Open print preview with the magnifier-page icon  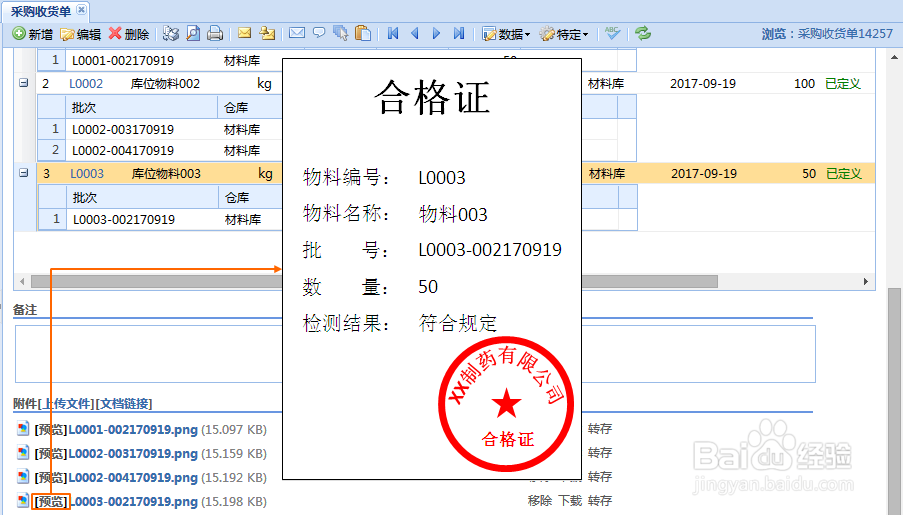tap(193, 34)
